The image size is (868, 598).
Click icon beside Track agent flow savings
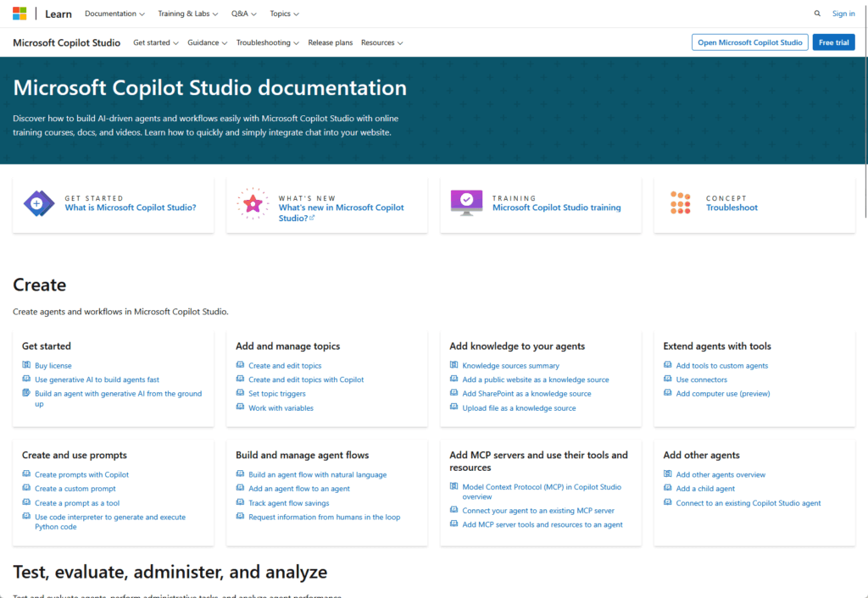tap(240, 502)
